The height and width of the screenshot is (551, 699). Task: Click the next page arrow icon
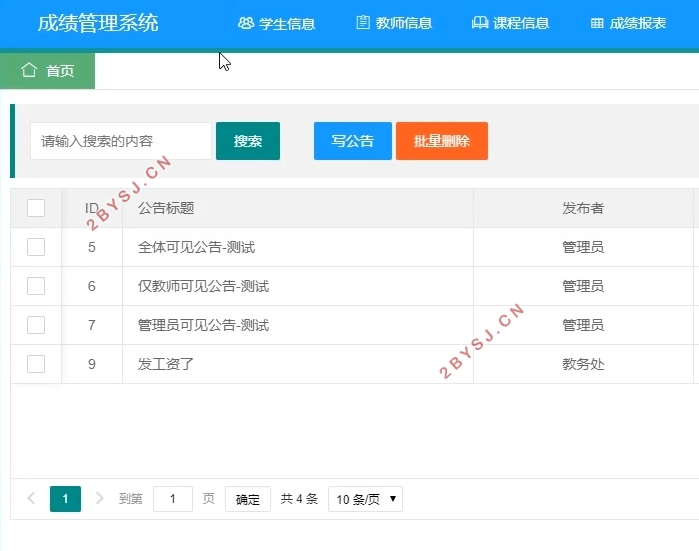pos(99,498)
